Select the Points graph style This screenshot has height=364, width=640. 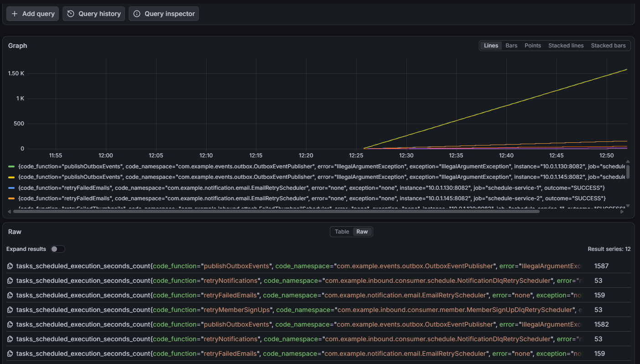coord(532,46)
